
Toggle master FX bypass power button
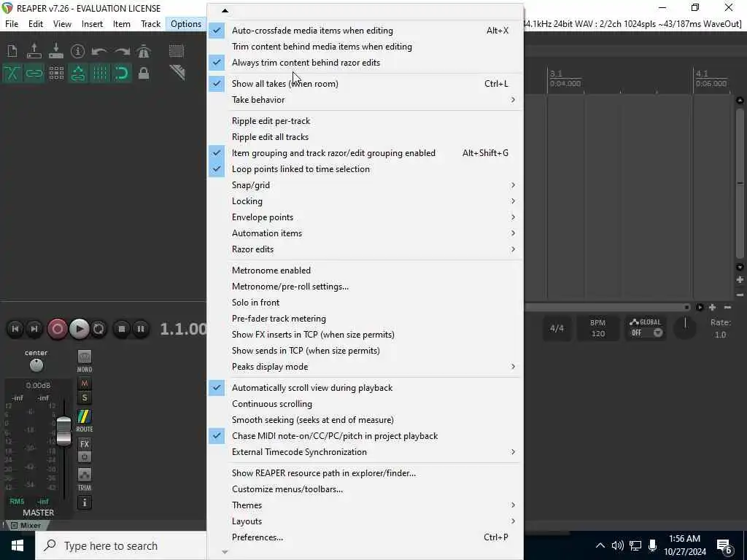(85, 457)
